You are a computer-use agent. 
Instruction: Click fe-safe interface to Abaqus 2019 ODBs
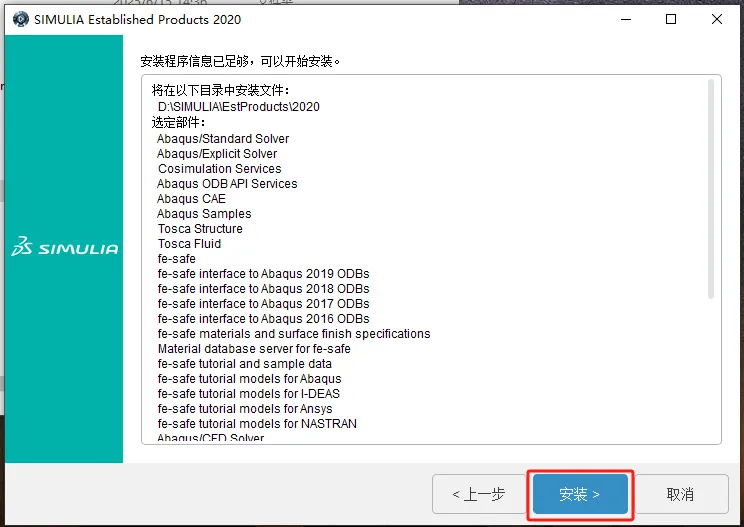click(x=263, y=274)
